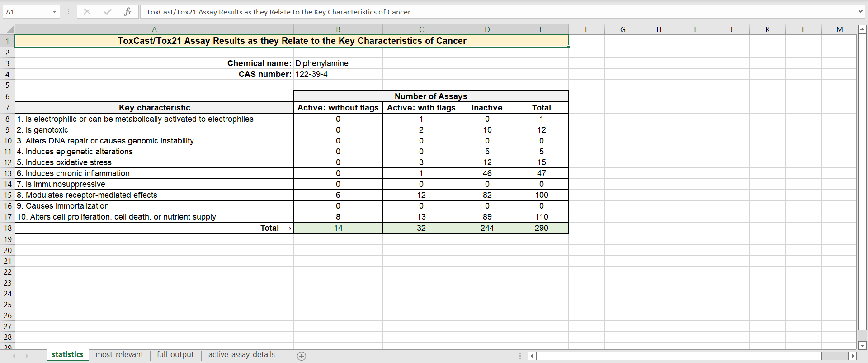The width and height of the screenshot is (868, 363).
Task: Add a new sheet with the plus icon
Action: (x=302, y=356)
